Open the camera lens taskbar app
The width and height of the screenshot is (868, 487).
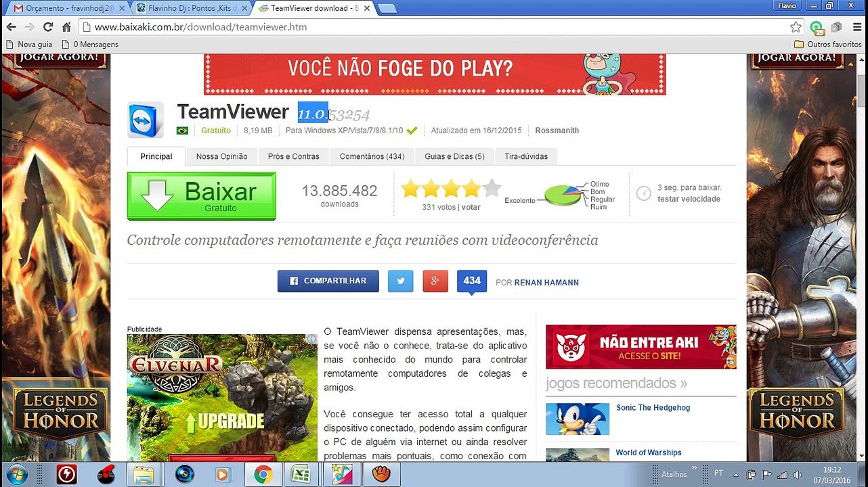click(184, 474)
